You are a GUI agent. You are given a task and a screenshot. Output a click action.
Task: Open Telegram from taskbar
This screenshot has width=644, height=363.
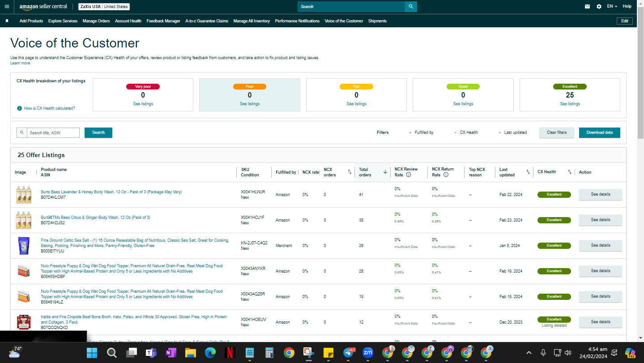pos(349,353)
